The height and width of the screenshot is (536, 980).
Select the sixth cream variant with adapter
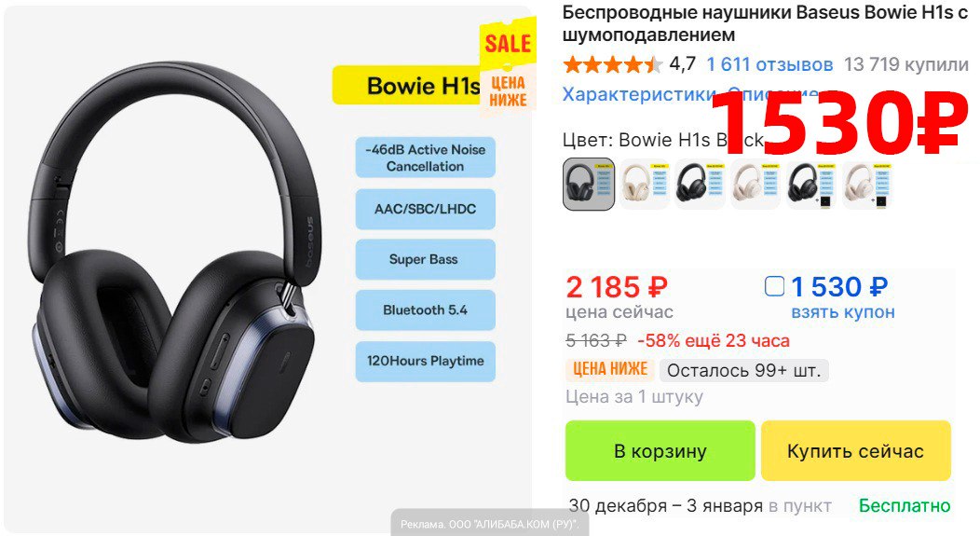tap(867, 184)
